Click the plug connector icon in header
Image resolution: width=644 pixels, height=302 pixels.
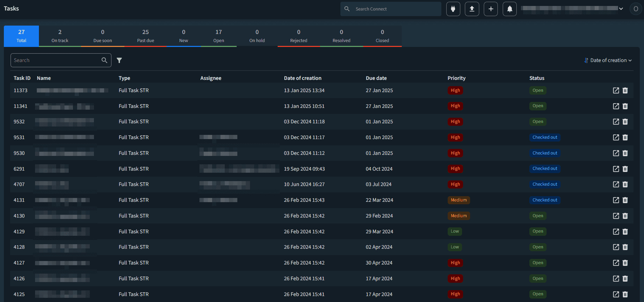click(x=453, y=9)
